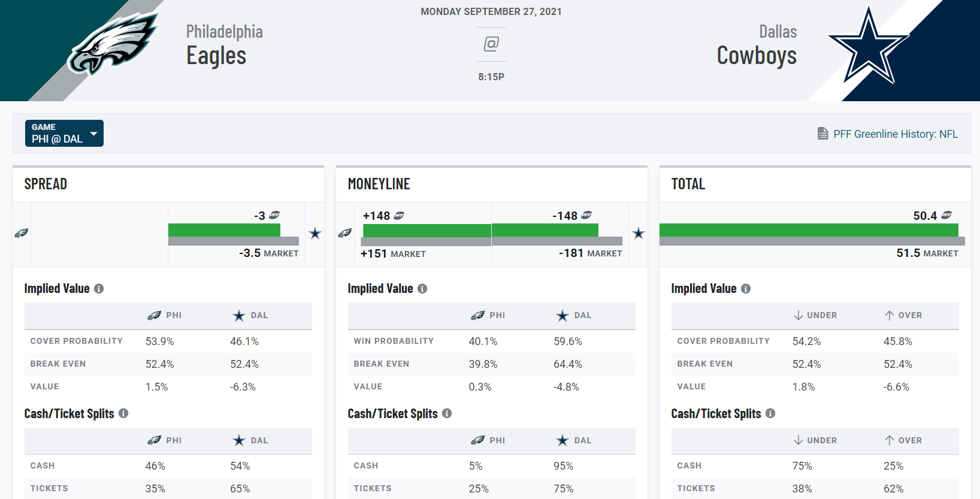Click PFF logo next to -3 spread
This screenshot has height=499, width=980.
point(274,215)
